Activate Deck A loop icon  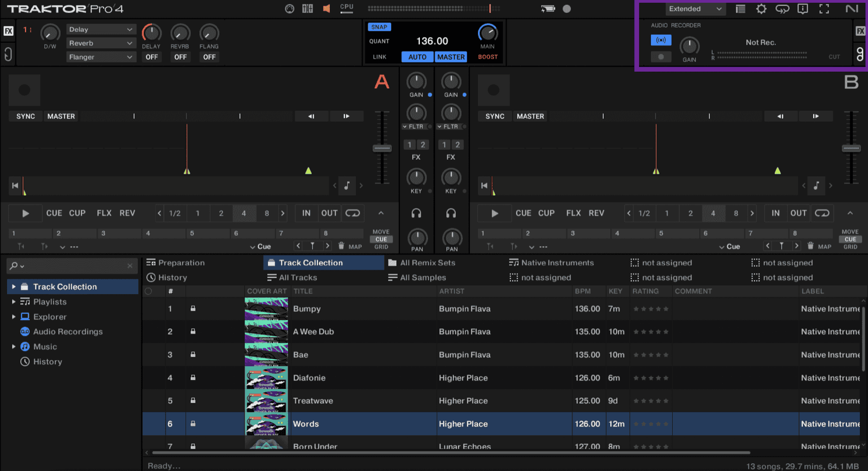pyautogui.click(x=353, y=213)
